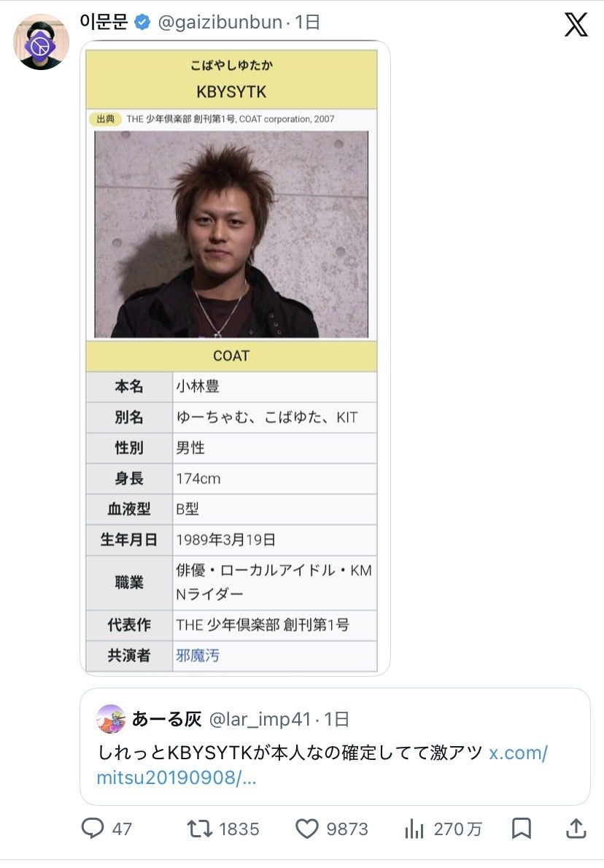This screenshot has height=868, width=604.
Task: Open the @lar_imp41 handle
Action: (x=260, y=719)
